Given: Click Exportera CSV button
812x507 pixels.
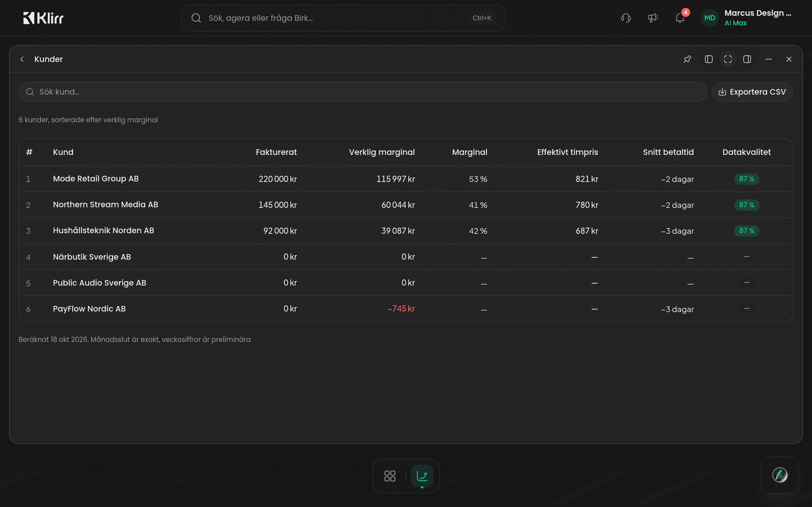Looking at the screenshot, I should [x=752, y=92].
